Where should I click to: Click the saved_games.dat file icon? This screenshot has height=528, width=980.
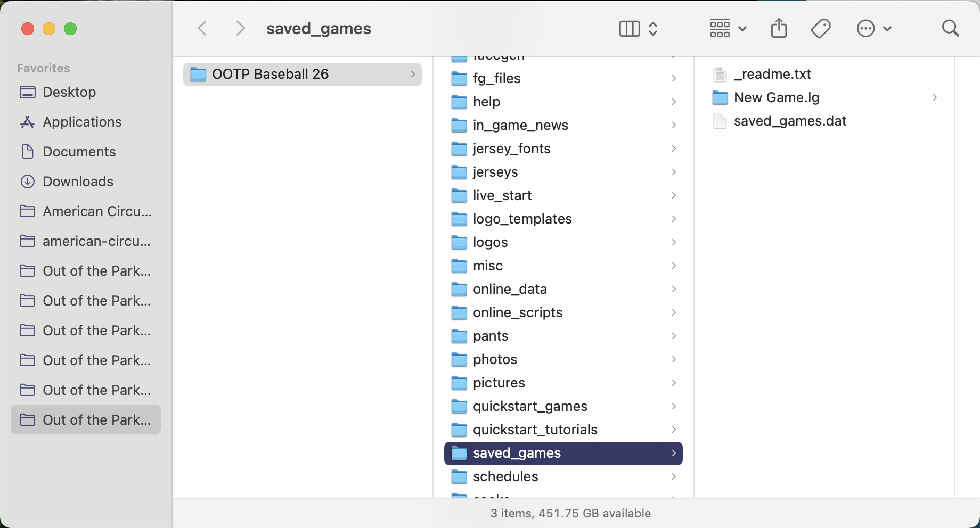tap(720, 121)
